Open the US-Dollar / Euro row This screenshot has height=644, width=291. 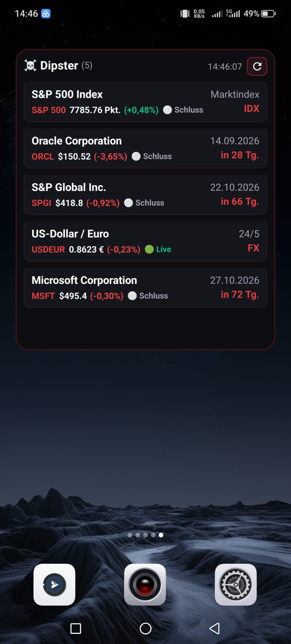tap(145, 241)
